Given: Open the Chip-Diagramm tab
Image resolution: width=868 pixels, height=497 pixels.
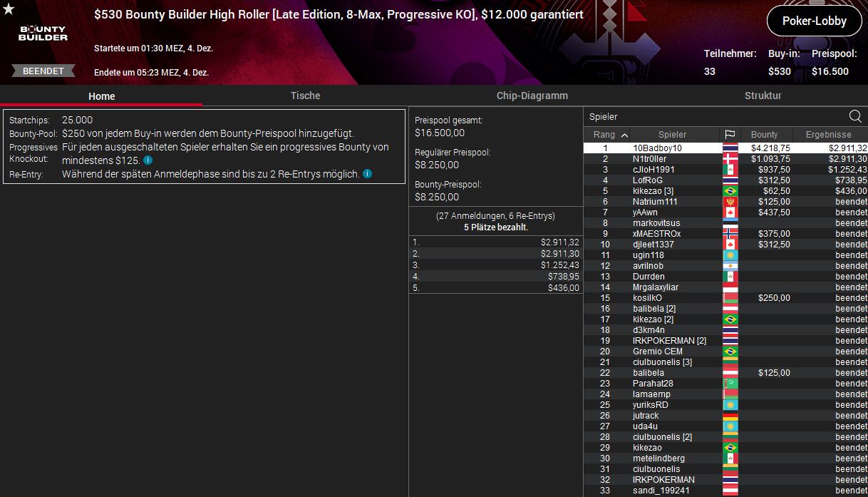Looking at the screenshot, I should [x=532, y=96].
